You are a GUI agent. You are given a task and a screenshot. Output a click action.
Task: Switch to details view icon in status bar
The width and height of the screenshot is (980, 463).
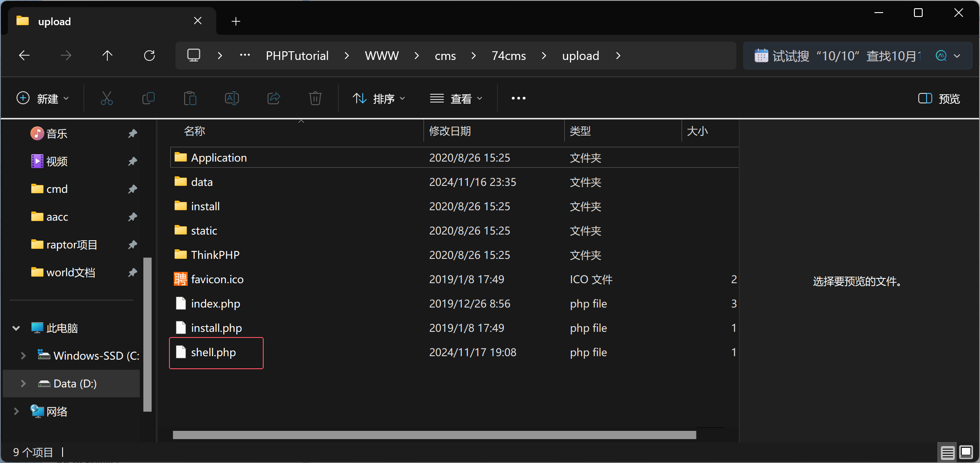(x=947, y=453)
